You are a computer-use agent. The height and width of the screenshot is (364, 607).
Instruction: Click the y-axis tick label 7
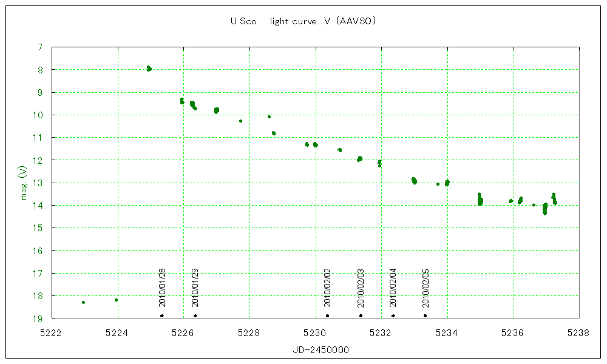40,47
